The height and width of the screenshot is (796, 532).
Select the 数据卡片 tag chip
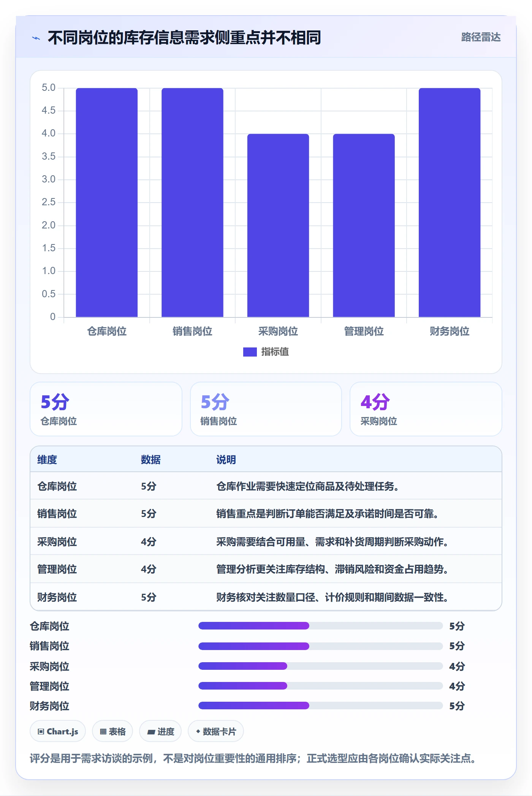coord(216,731)
